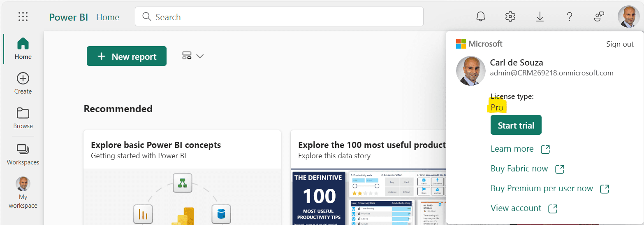Open the app launcher waffle icon

23,17
